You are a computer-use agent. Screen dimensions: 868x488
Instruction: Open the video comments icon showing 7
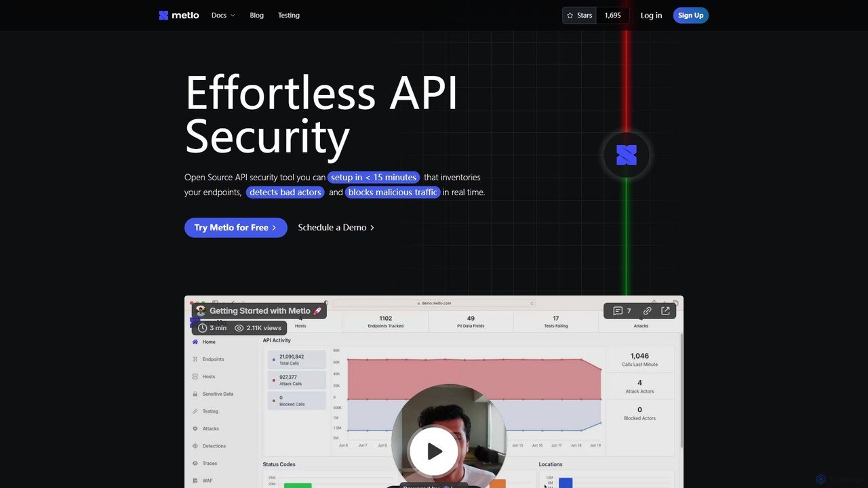pyautogui.click(x=622, y=310)
